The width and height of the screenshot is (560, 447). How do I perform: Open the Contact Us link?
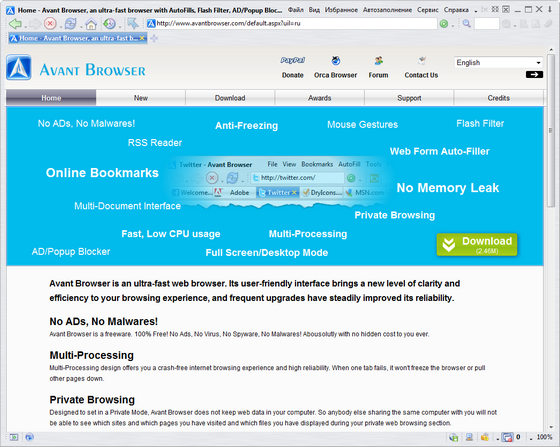coord(421,75)
